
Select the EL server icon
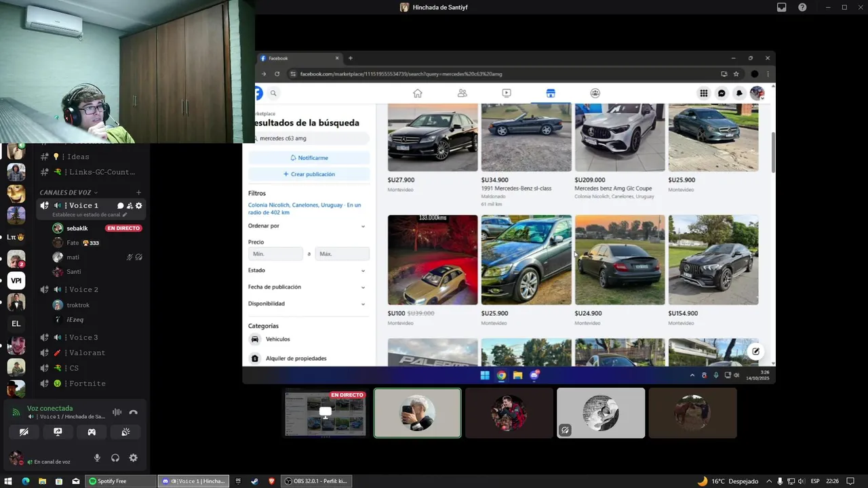pos(16,324)
